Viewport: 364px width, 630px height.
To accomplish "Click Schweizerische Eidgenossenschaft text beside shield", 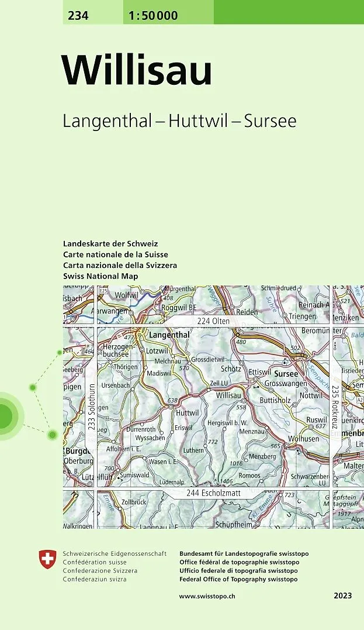I will pos(114,553).
